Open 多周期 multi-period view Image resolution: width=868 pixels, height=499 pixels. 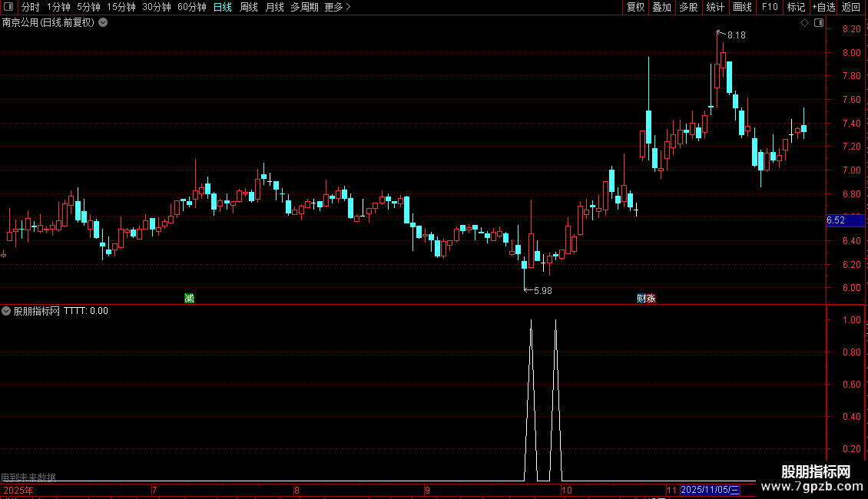(x=304, y=7)
